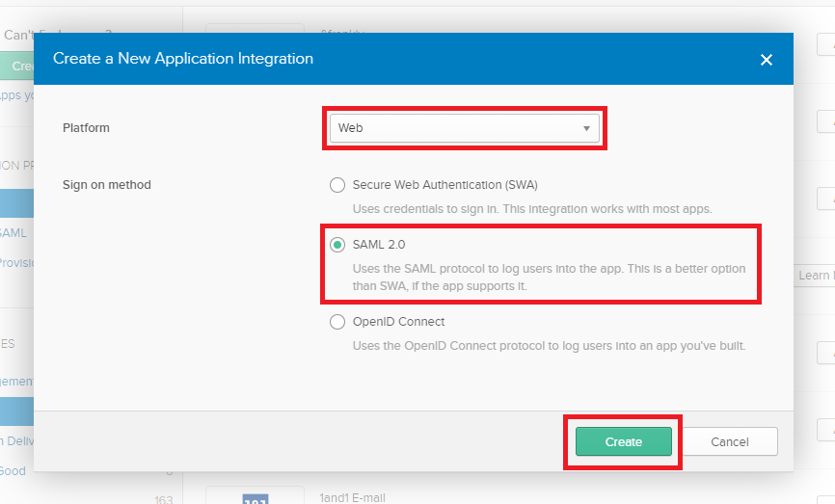Click the 'Platform' field label
The height and width of the screenshot is (504, 835).
86,128
